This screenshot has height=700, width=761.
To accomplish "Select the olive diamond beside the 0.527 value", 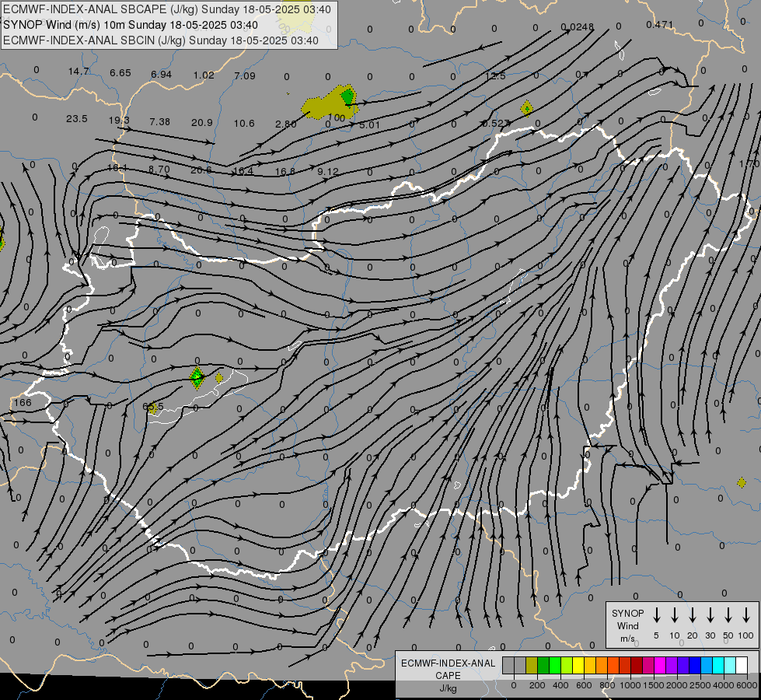I will click(x=526, y=109).
